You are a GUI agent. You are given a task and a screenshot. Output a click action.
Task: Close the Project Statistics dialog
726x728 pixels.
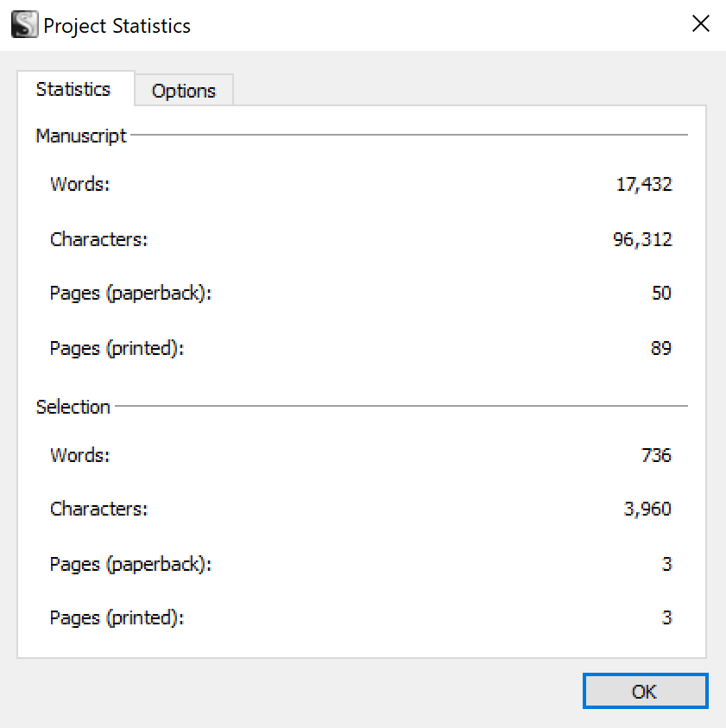[x=700, y=23]
